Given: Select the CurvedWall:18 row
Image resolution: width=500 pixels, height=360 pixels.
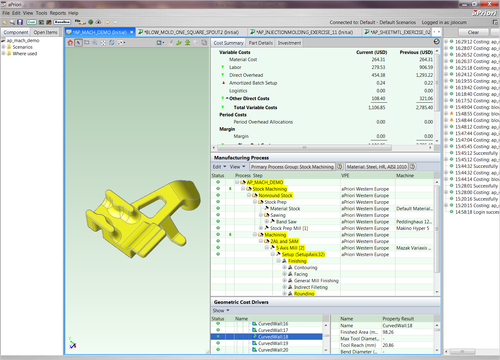Looking at the screenshot, I should [267, 337].
